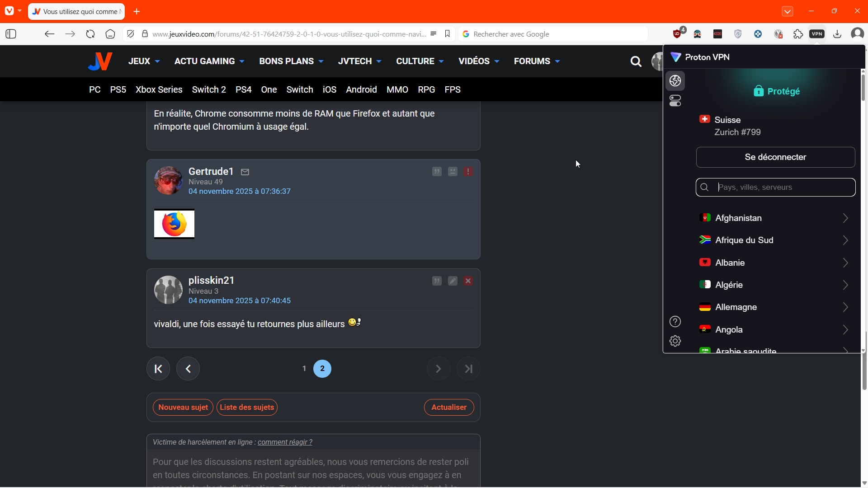Image resolution: width=868 pixels, height=488 pixels.
Task: Click Se déconnecter button
Action: 775,157
